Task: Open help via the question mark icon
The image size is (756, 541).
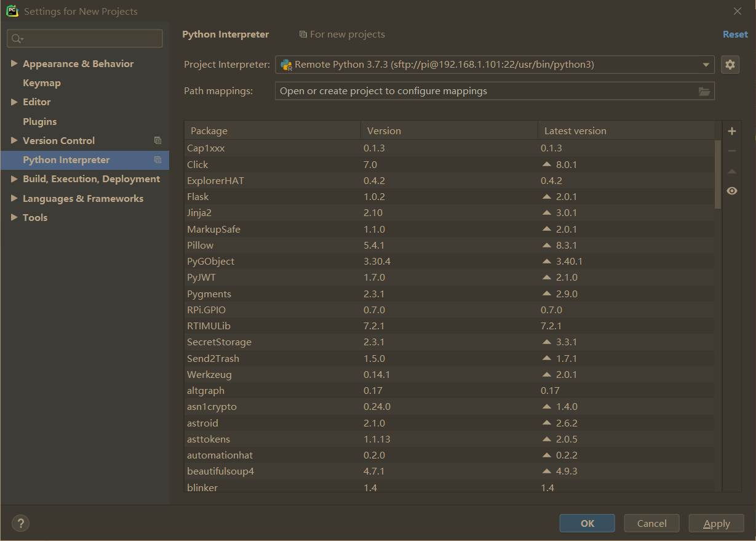Action: click(20, 523)
